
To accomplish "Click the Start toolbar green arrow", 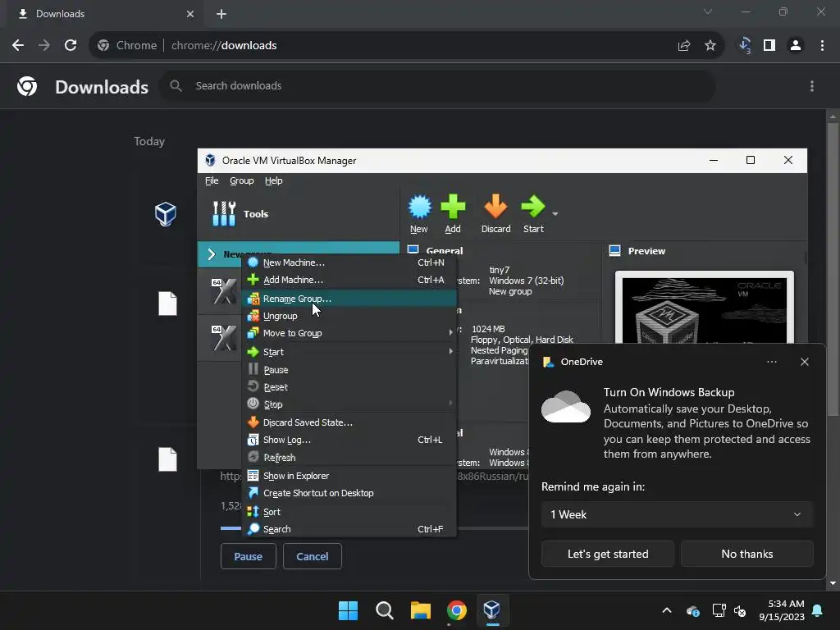I will click(x=532, y=207).
